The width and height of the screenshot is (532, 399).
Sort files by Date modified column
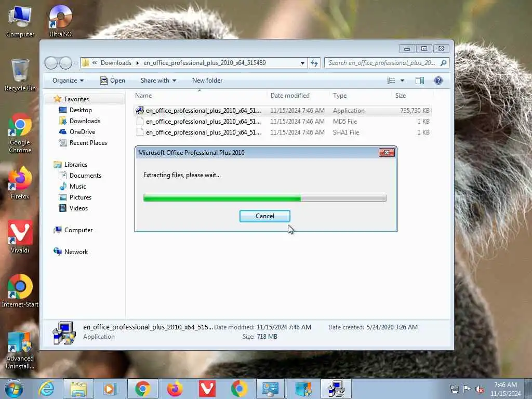290,96
